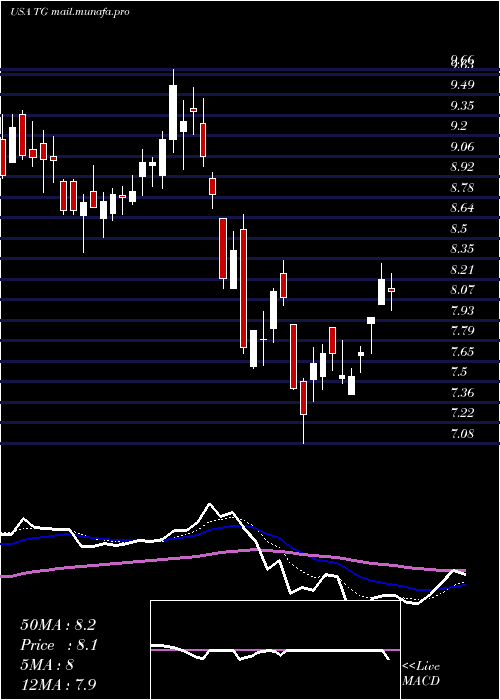
Task: Pick the 7.22 price axis label
Action: (x=462, y=413)
